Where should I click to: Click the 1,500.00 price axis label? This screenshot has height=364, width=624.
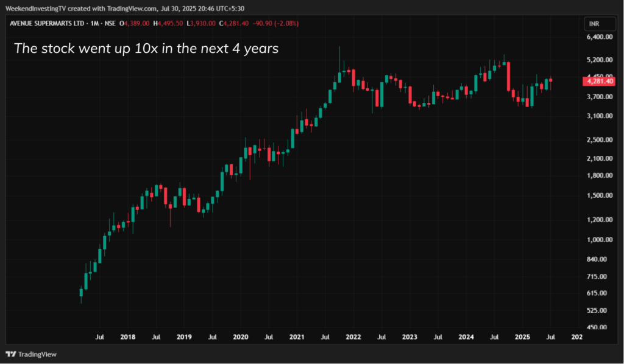(x=600, y=195)
